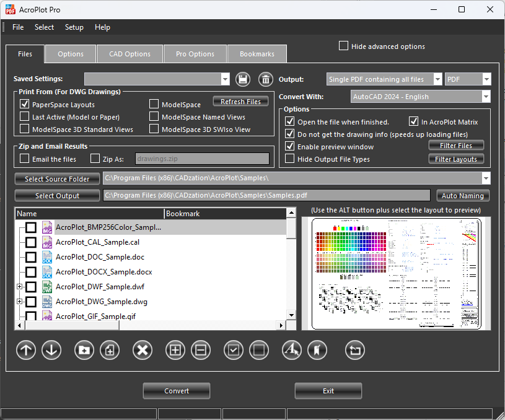Click the AcroPlot Pro title bar icon

click(x=11, y=10)
